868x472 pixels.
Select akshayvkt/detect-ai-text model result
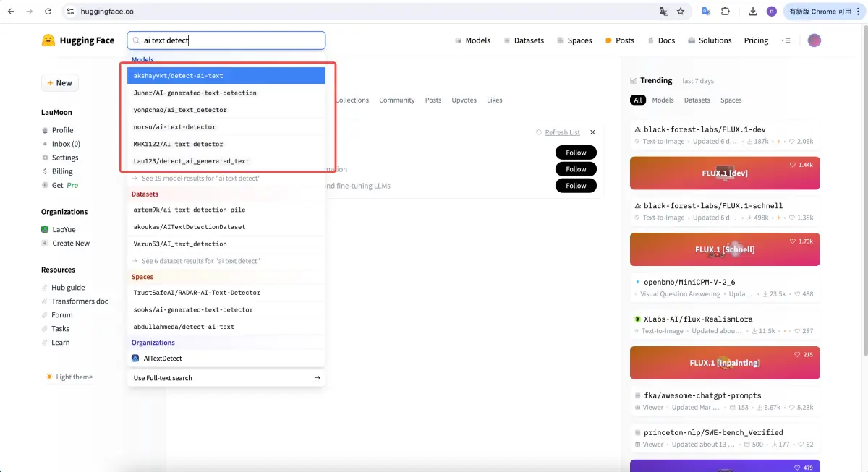click(x=226, y=76)
